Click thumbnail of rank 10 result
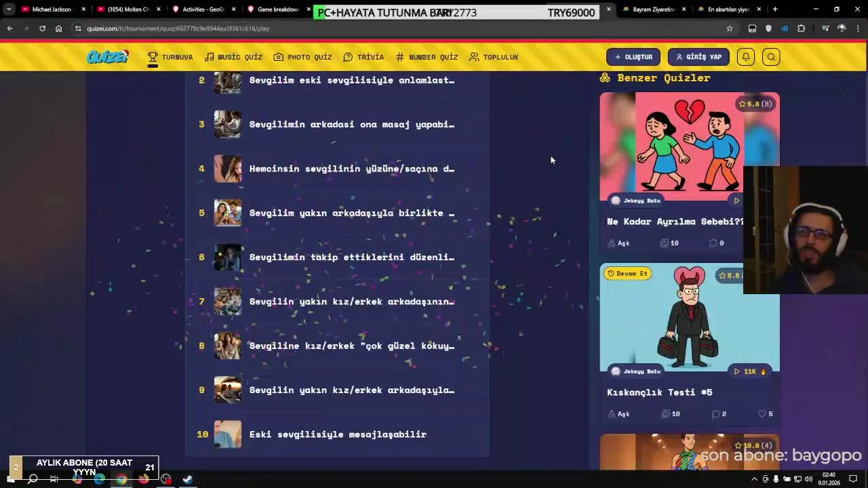 [x=228, y=434]
